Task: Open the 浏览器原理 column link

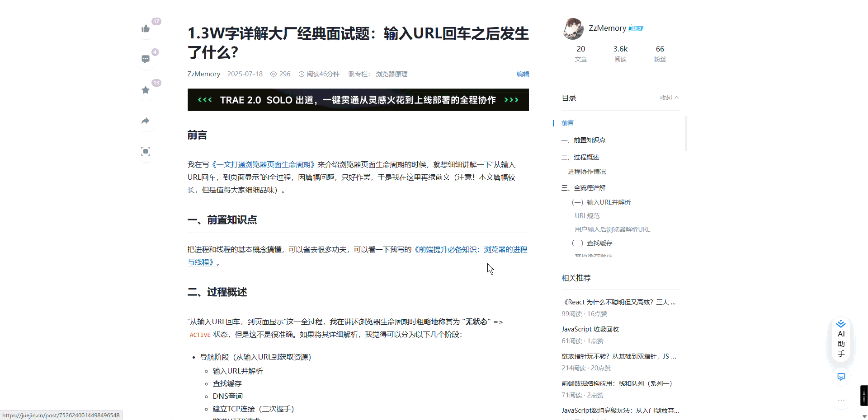Action: (391, 74)
